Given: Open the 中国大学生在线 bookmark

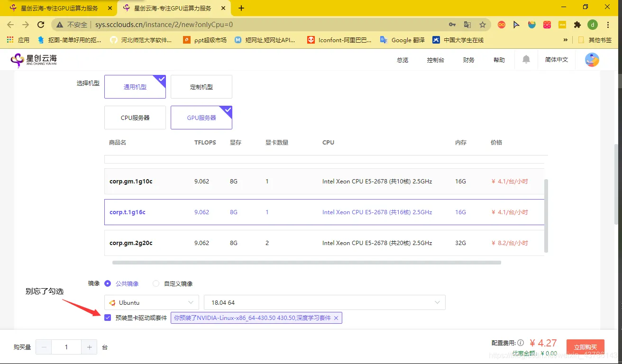Looking at the screenshot, I should [x=458, y=40].
